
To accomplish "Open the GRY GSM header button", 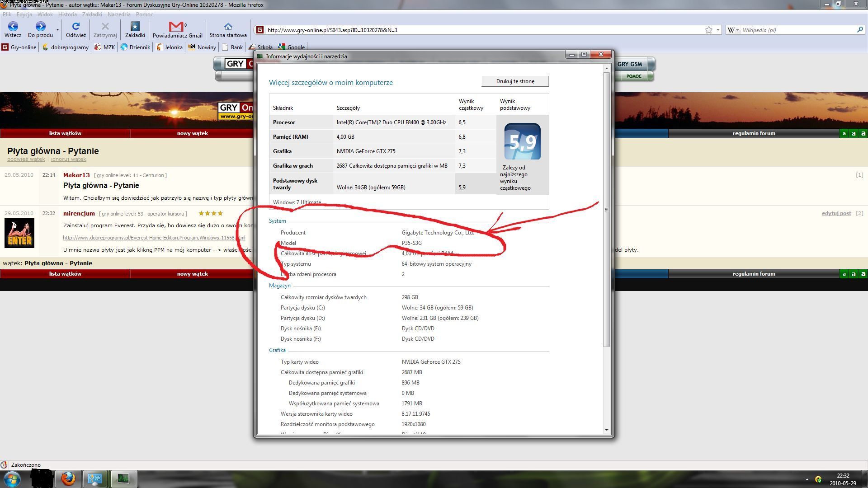I will [629, 64].
